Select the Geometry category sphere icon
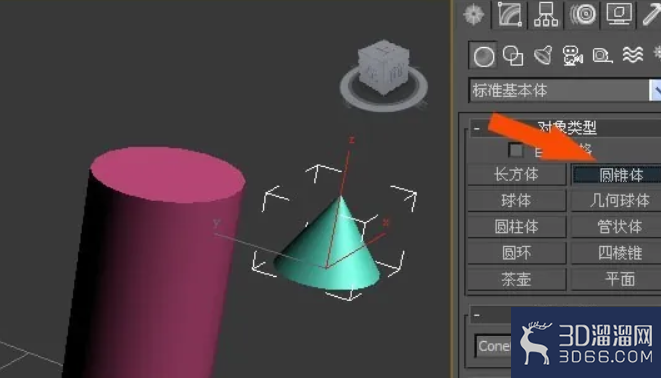This screenshot has width=661, height=378. point(483,55)
